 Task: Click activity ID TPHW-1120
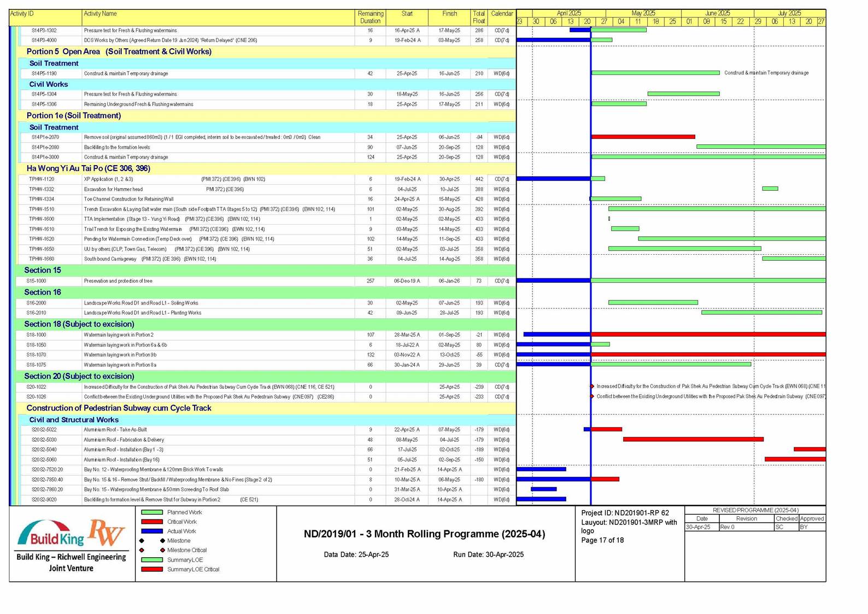(42, 179)
